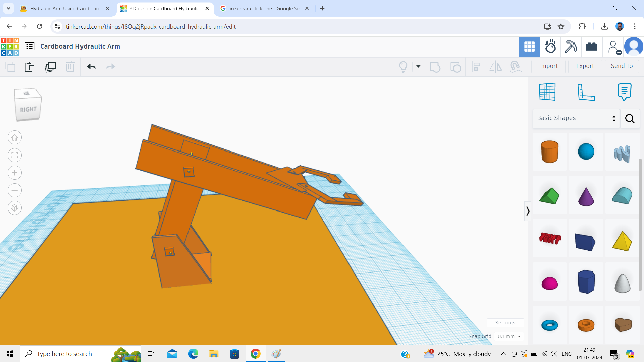Pick the red Text shape
Screen dimensions: 644x362
pyautogui.click(x=550, y=238)
